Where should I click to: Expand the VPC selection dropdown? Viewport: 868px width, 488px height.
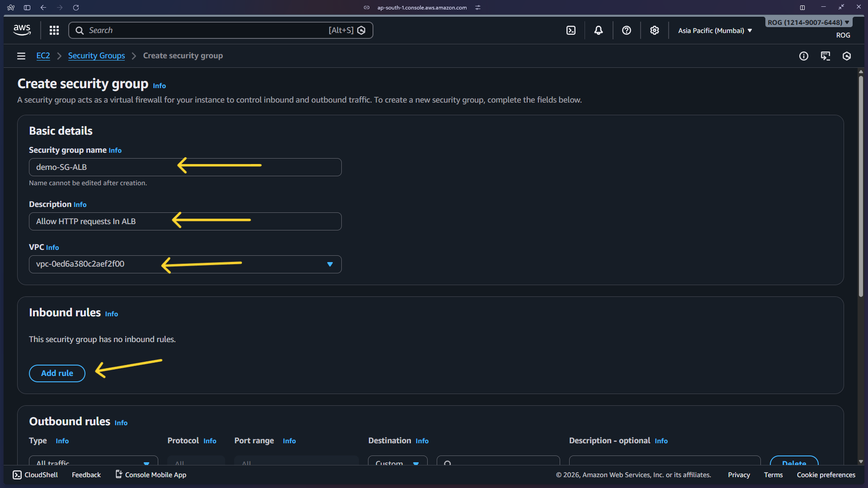[x=330, y=264]
